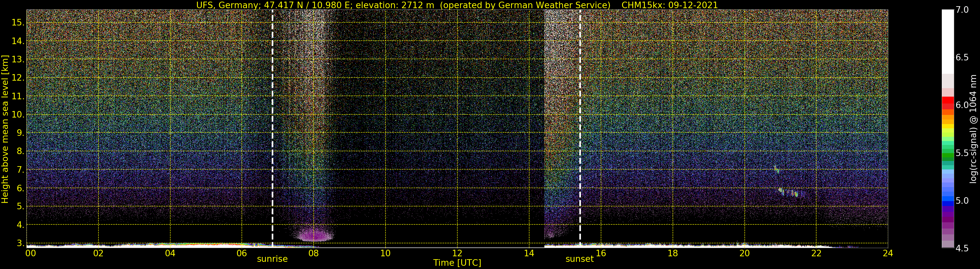The width and height of the screenshot is (980, 269).
Task: Click the green band of the colorbar
Action: [947, 154]
